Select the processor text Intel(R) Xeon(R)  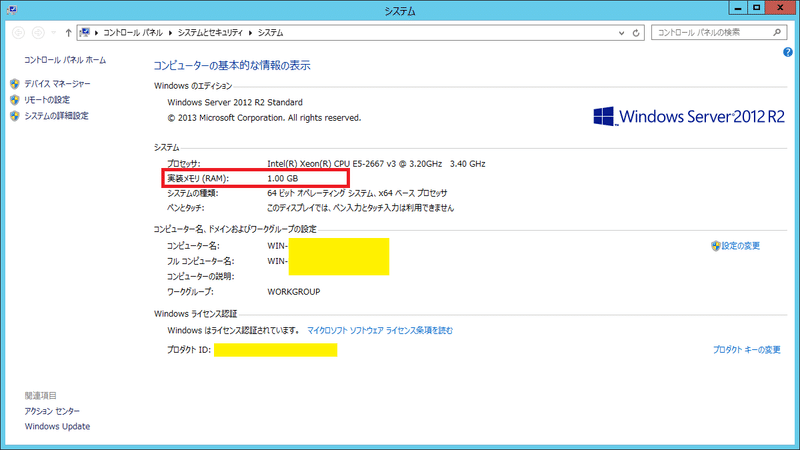pos(299,164)
